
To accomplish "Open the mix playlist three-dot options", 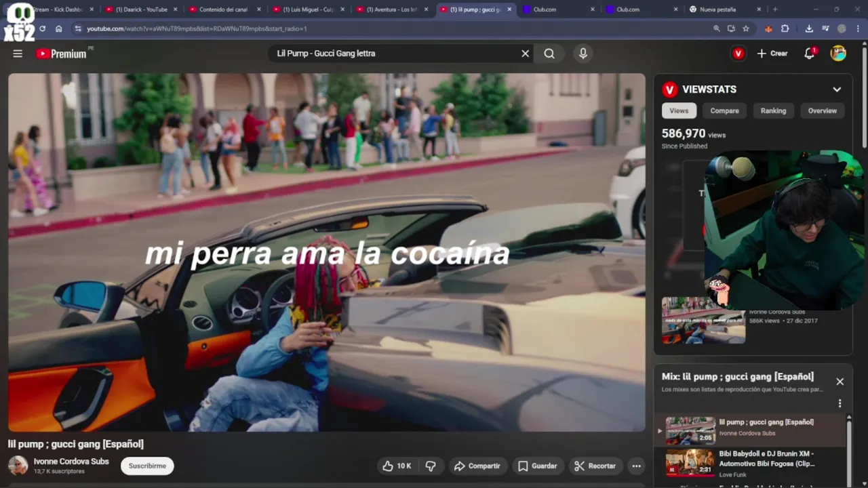I will pos(840,403).
